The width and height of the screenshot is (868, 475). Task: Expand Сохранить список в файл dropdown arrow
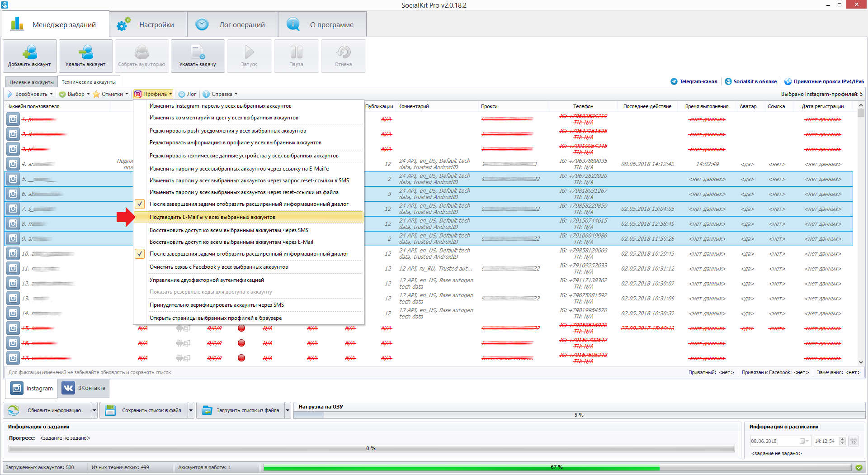click(191, 410)
